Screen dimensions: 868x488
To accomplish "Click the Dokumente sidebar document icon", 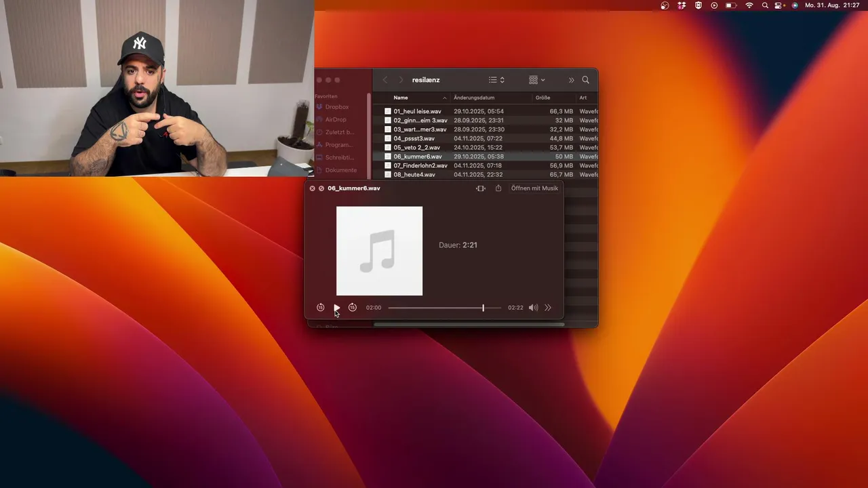I will tap(319, 170).
